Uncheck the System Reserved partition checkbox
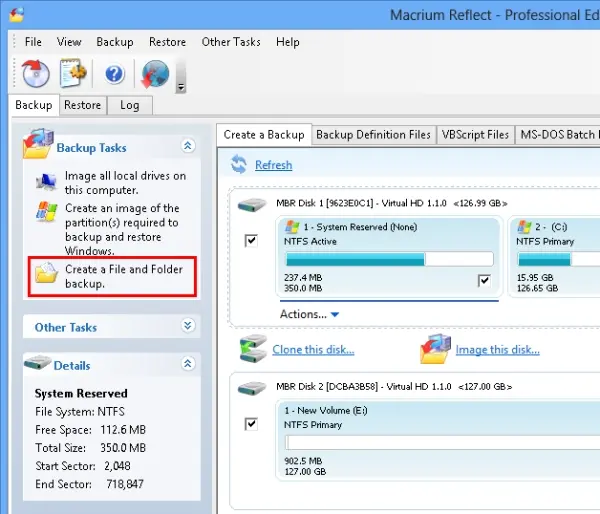 [484, 281]
